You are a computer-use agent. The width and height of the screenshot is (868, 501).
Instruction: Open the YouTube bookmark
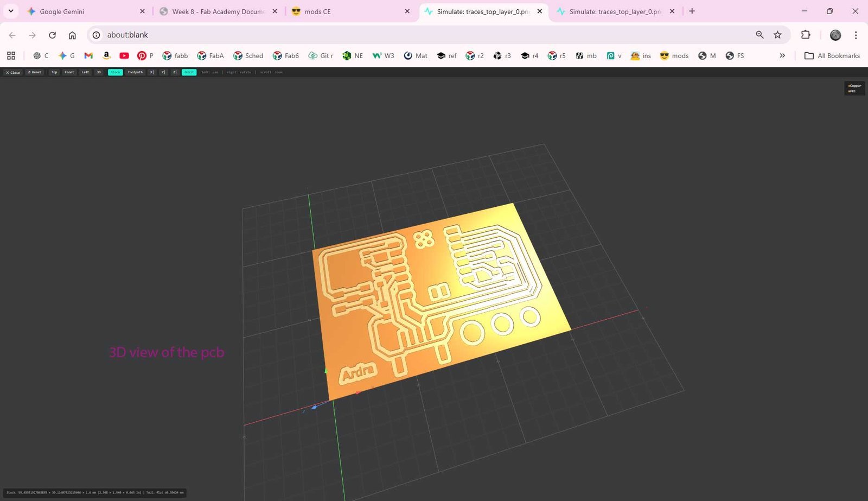(x=124, y=55)
